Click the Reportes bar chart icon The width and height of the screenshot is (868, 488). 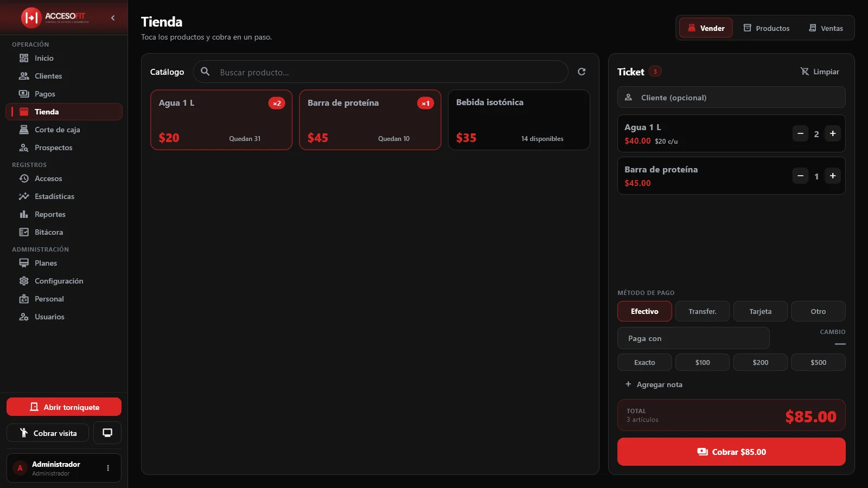tap(24, 214)
